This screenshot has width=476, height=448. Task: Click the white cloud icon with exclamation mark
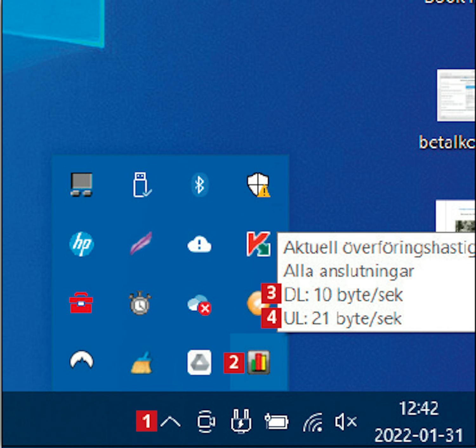click(x=199, y=244)
